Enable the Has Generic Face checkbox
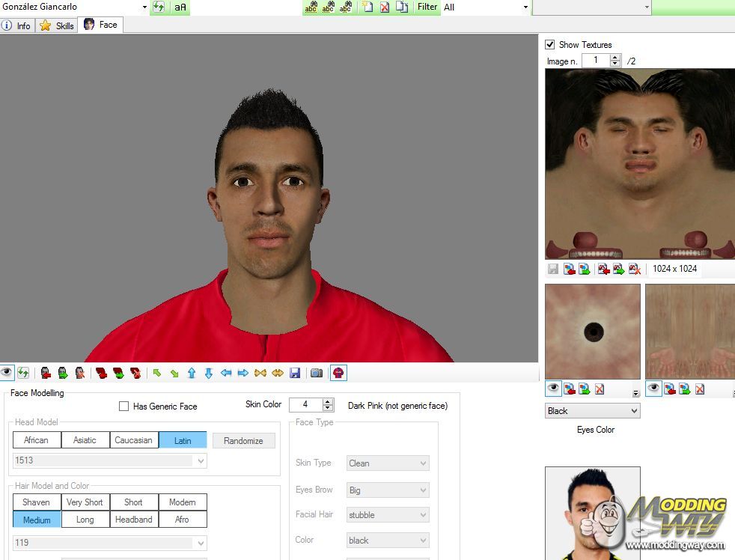The height and width of the screenshot is (560, 735). click(x=124, y=407)
